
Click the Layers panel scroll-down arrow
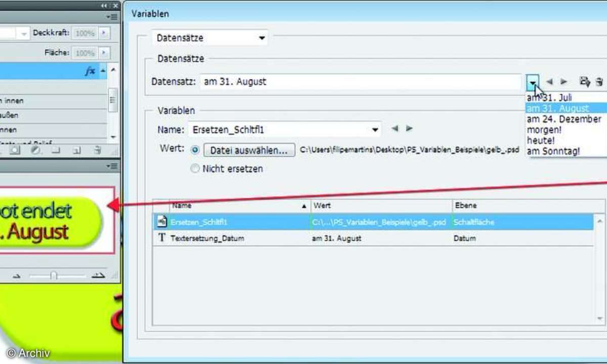click(113, 137)
